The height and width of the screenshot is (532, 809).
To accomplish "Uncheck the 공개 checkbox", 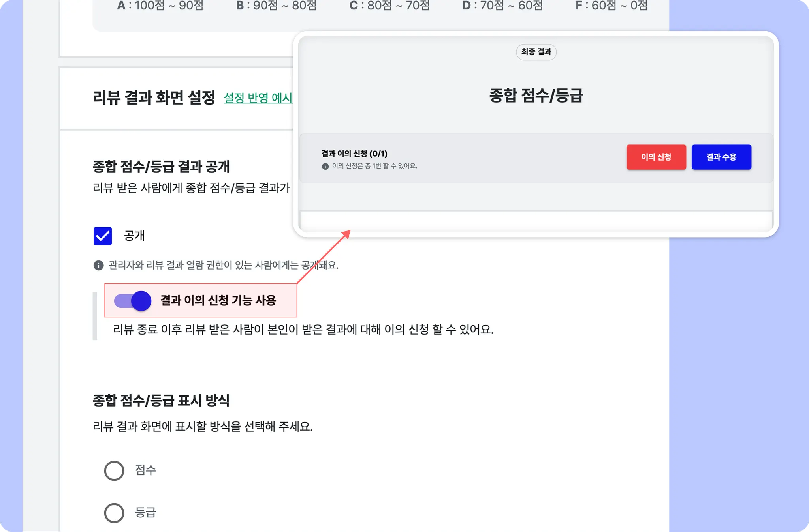I will (103, 236).
